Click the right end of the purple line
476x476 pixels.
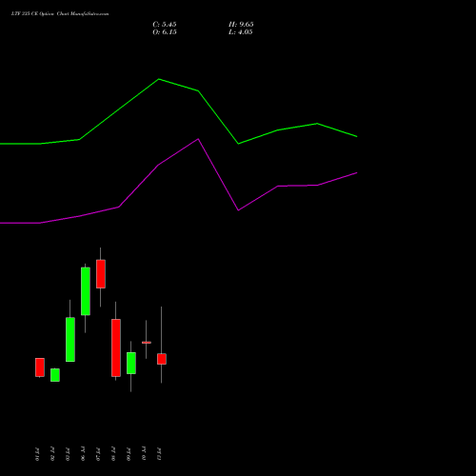pyautogui.click(x=357, y=173)
